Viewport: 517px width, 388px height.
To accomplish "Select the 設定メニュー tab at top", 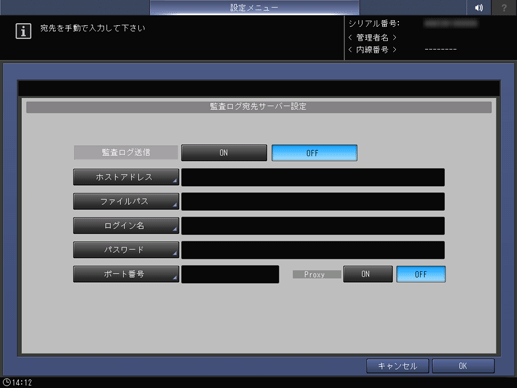I will click(254, 7).
